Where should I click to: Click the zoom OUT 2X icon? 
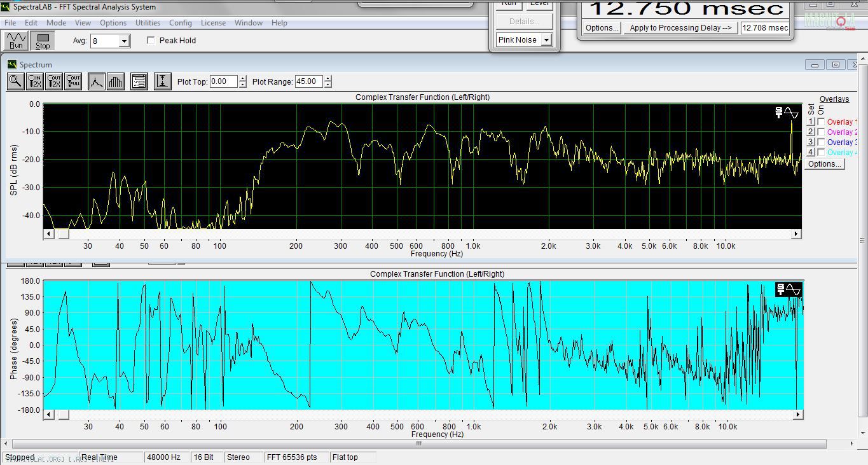point(54,81)
